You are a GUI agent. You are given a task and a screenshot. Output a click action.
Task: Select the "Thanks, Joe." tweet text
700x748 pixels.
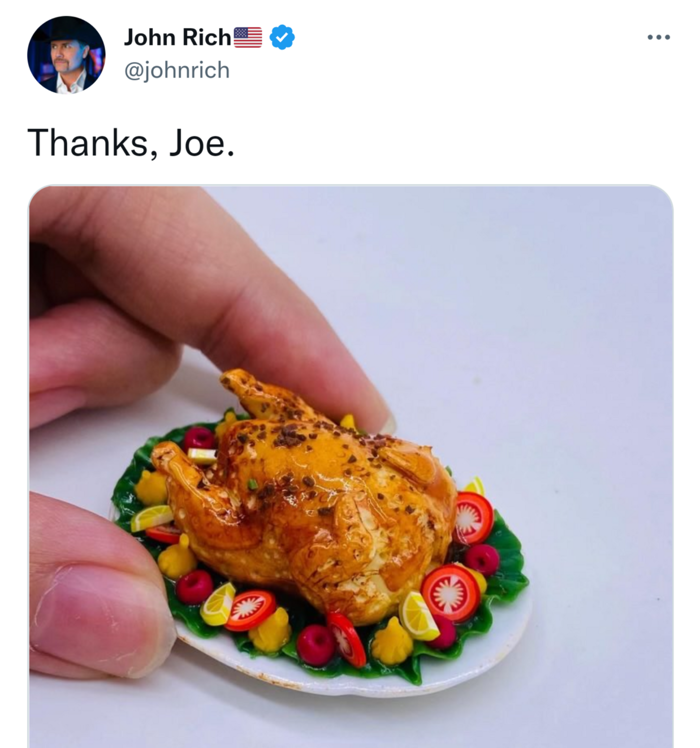131,143
